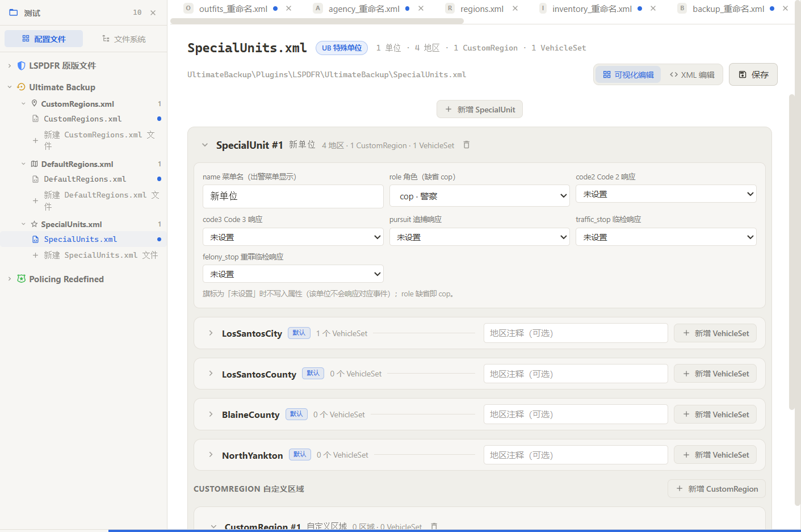Click the 地区注释 field for NorthYankton
Image resolution: width=801 pixels, height=532 pixels.
[x=576, y=455]
